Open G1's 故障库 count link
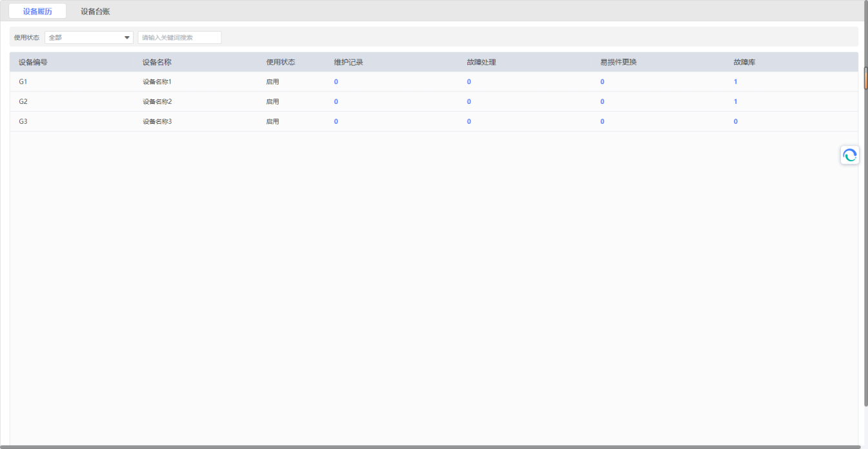This screenshot has height=449, width=868. 736,82
